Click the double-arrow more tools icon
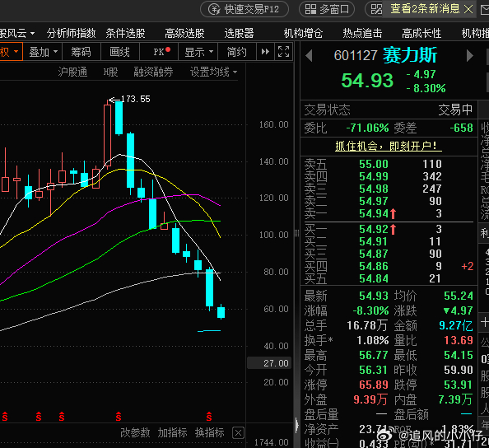 point(265,52)
